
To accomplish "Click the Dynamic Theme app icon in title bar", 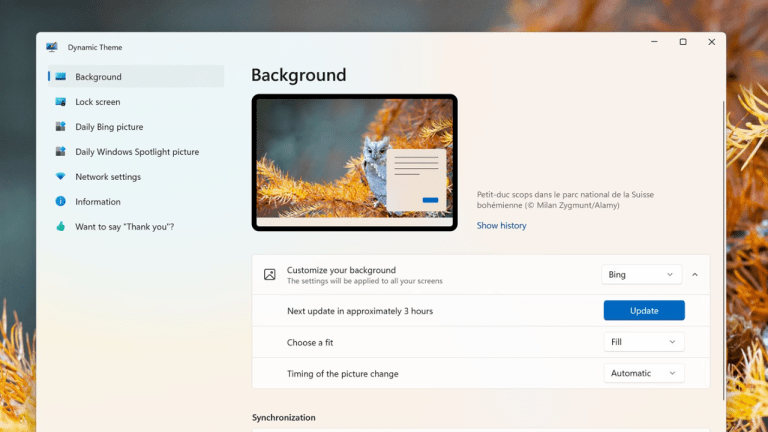I will (52, 47).
